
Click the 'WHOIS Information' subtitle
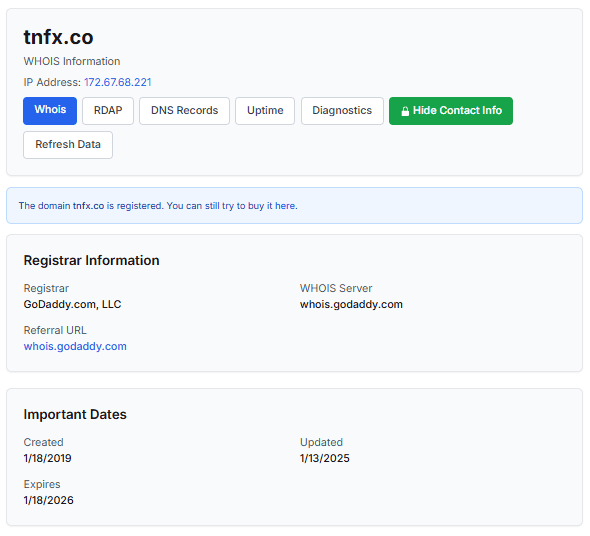(x=72, y=61)
